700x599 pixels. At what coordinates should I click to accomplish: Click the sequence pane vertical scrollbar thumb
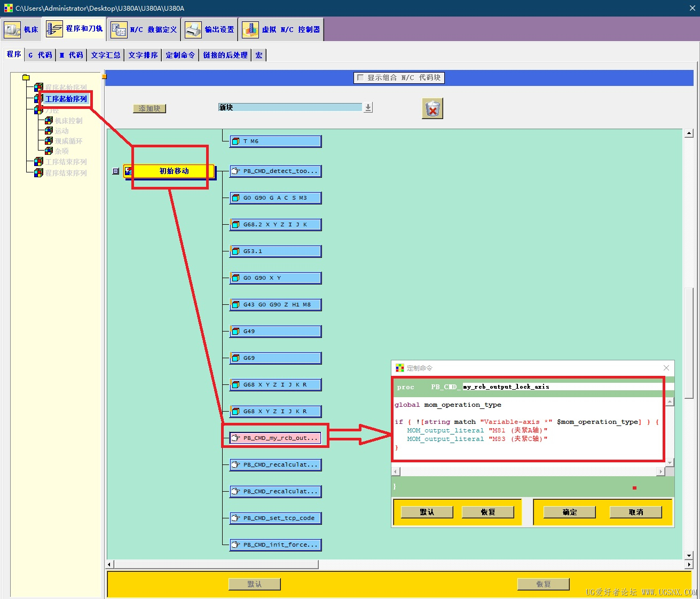point(689,344)
